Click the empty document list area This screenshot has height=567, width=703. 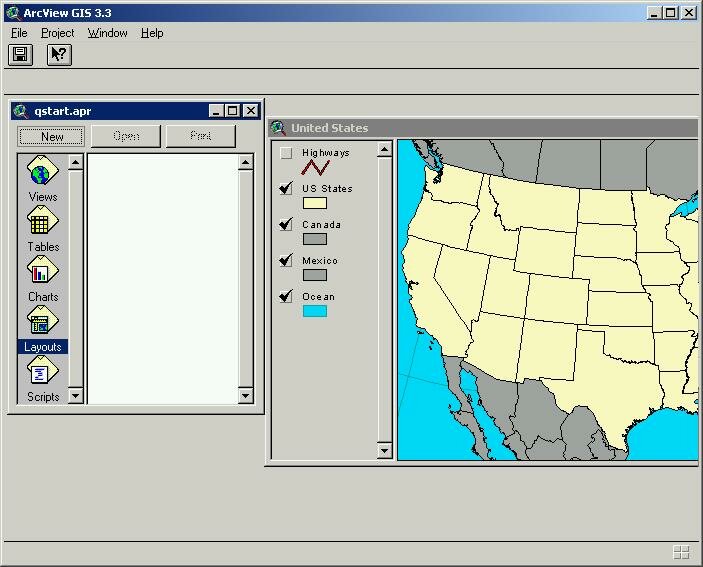[163, 279]
